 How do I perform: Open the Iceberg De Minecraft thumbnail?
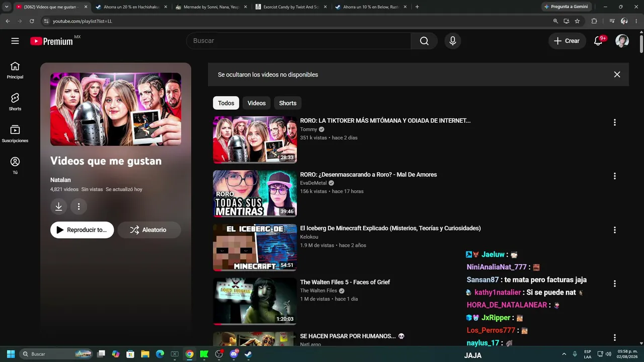(255, 247)
